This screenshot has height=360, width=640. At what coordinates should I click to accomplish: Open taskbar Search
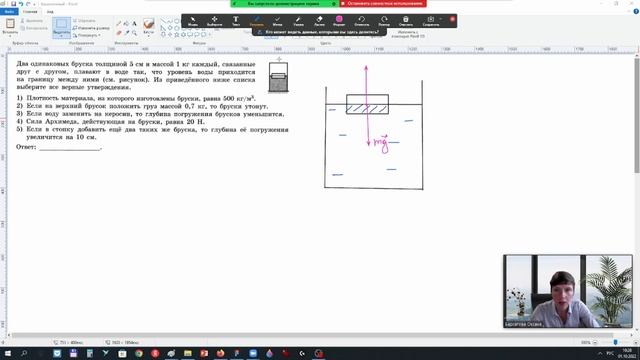click(24, 353)
